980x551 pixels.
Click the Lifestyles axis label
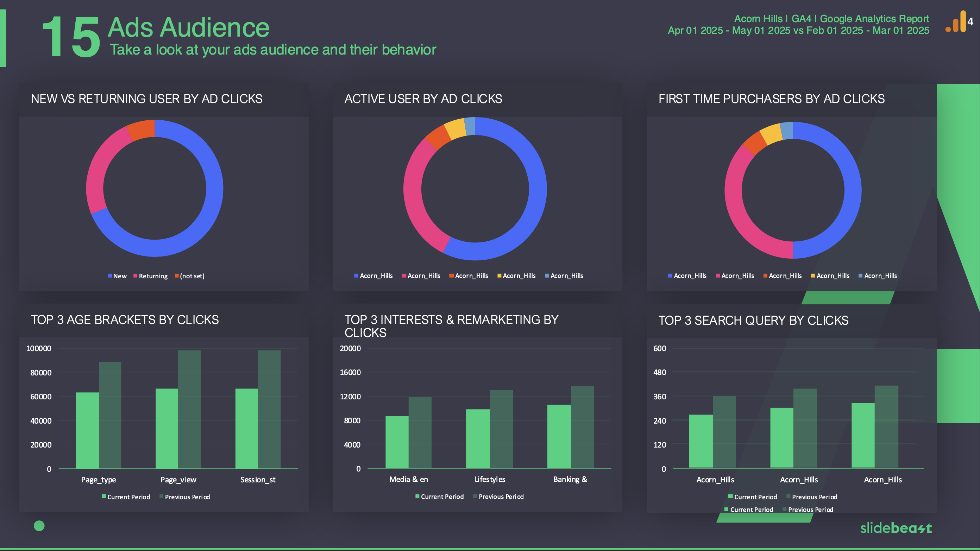click(x=490, y=480)
